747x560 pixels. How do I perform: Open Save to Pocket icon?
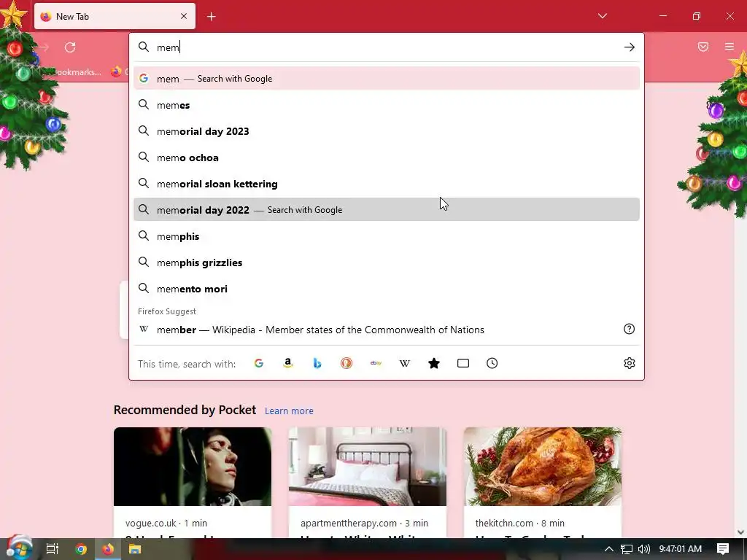pos(703,47)
